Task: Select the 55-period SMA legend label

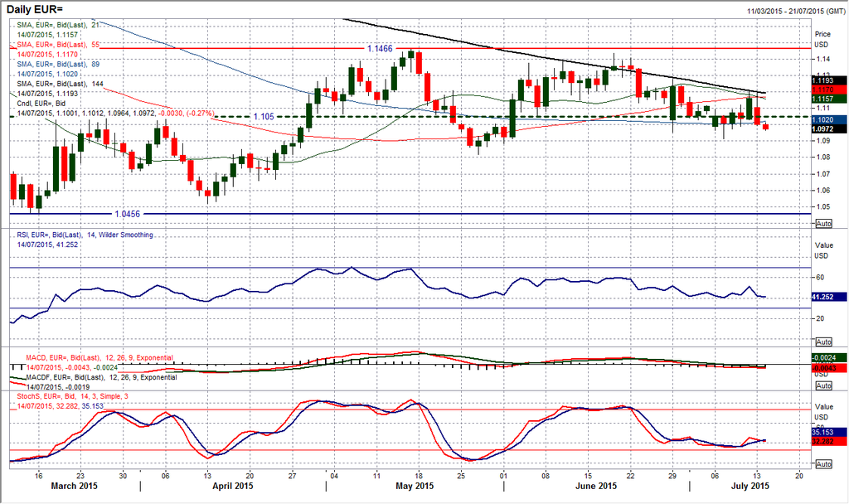Action: click(x=58, y=45)
